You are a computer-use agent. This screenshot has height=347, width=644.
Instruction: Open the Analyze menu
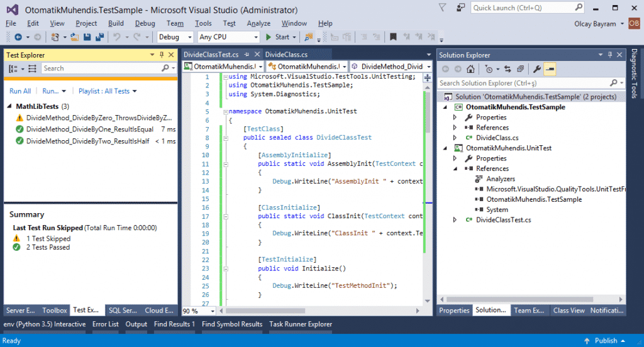click(258, 23)
